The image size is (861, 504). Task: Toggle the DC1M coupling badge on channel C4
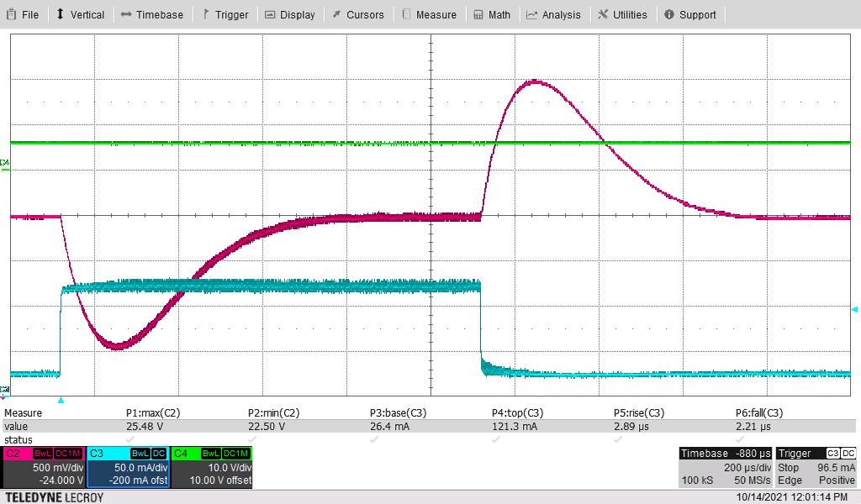pyautogui.click(x=236, y=454)
